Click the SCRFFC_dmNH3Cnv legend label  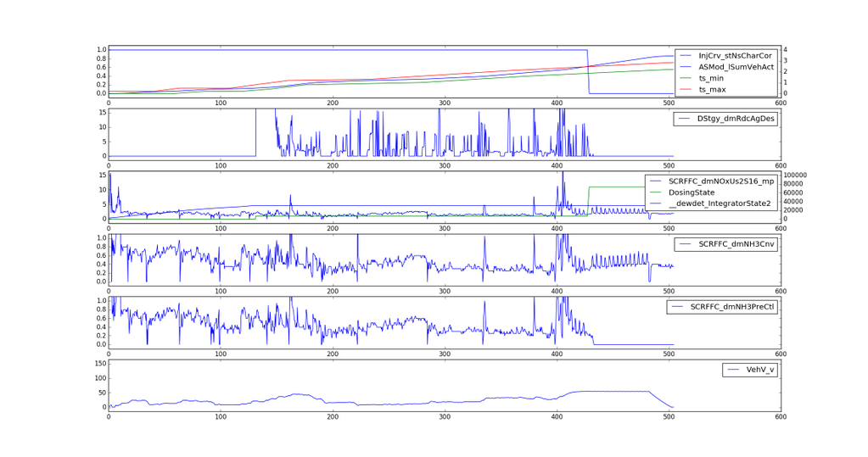pos(735,244)
